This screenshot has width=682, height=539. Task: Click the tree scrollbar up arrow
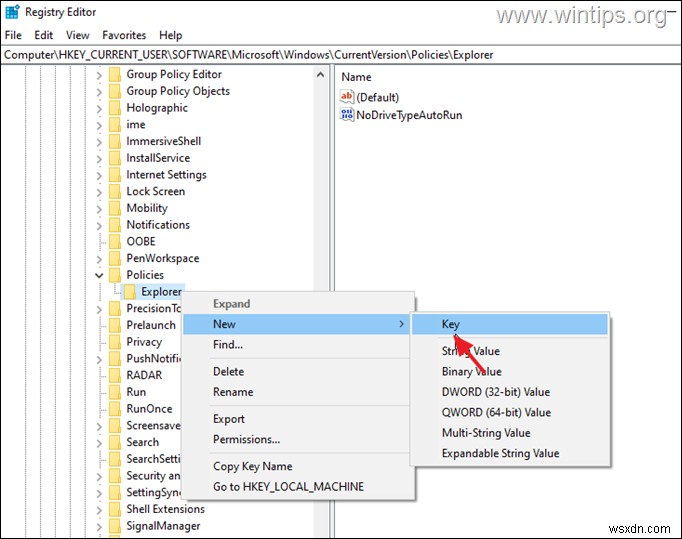click(321, 75)
